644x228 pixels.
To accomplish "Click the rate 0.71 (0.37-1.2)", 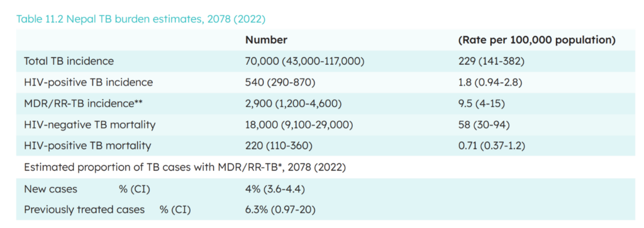I will (493, 145).
